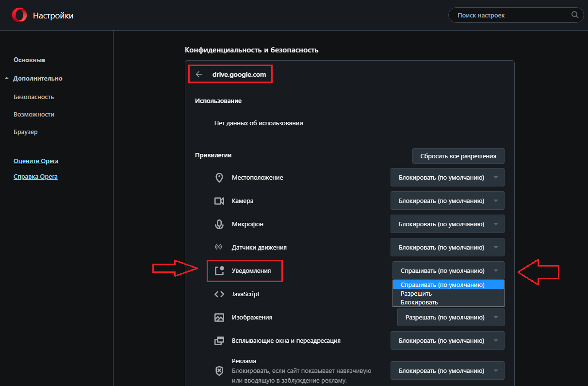Image resolution: width=588 pixels, height=386 pixels.
Task: Click the Датчики движения sensor icon
Action: point(219,247)
